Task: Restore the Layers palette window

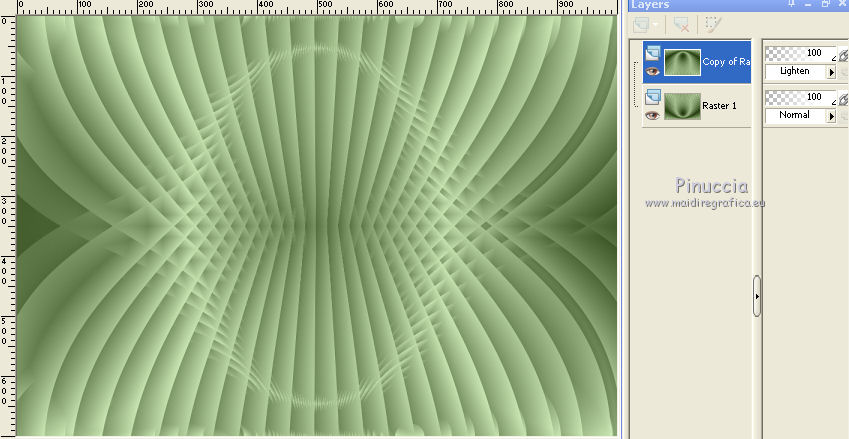Action: [825, 4]
